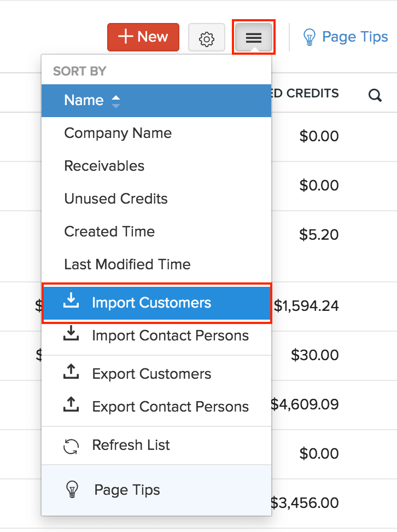Click the lightbulb icon in menu footer
This screenshot has height=532, width=397.
72,489
